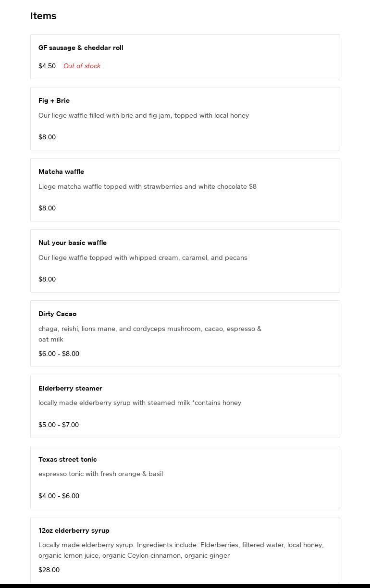Image resolution: width=370 pixels, height=588 pixels.
Task: Select the Matcha waffle item title
Action: click(x=61, y=171)
